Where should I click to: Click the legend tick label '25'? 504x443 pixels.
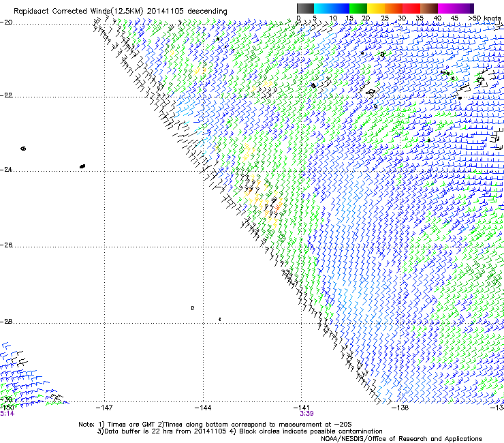[385, 18]
